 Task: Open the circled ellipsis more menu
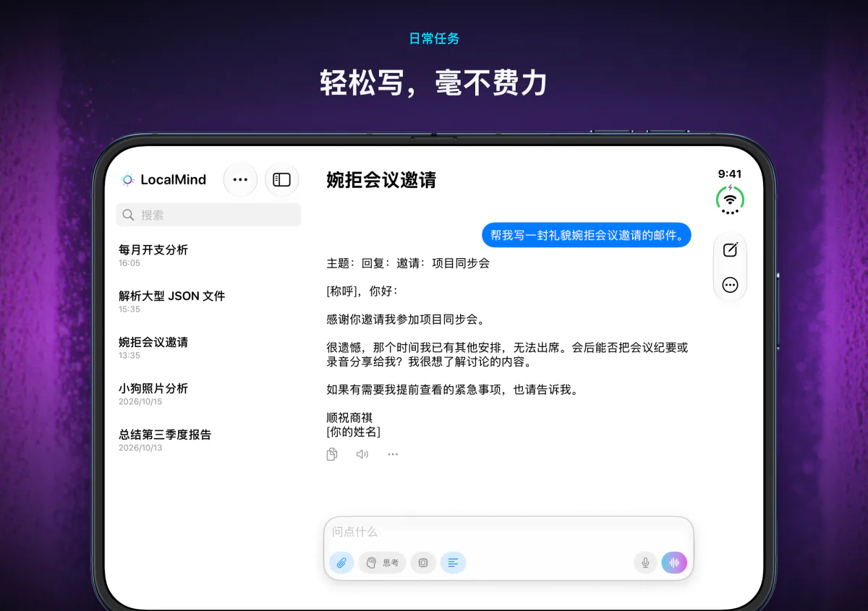coord(730,285)
